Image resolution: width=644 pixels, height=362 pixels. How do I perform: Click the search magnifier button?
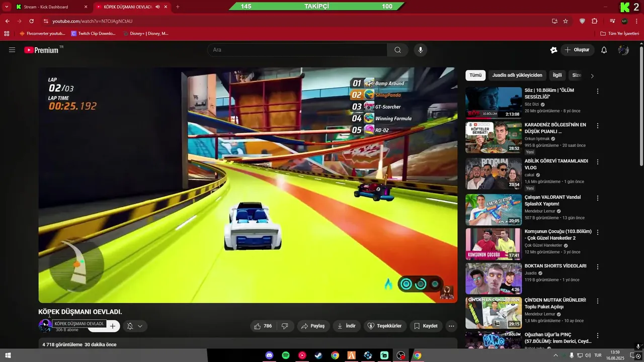397,50
